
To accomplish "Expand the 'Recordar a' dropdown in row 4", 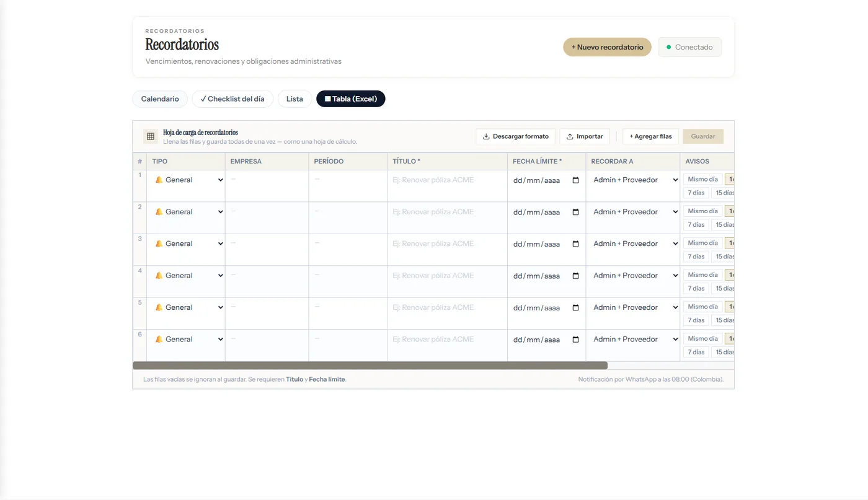I will (x=633, y=276).
